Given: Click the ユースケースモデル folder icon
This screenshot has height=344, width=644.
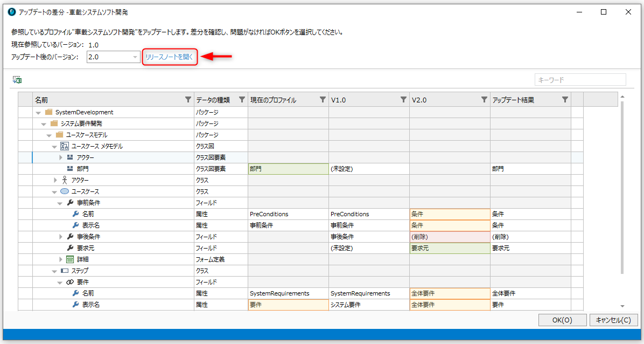Looking at the screenshot, I should pyautogui.click(x=60, y=135).
